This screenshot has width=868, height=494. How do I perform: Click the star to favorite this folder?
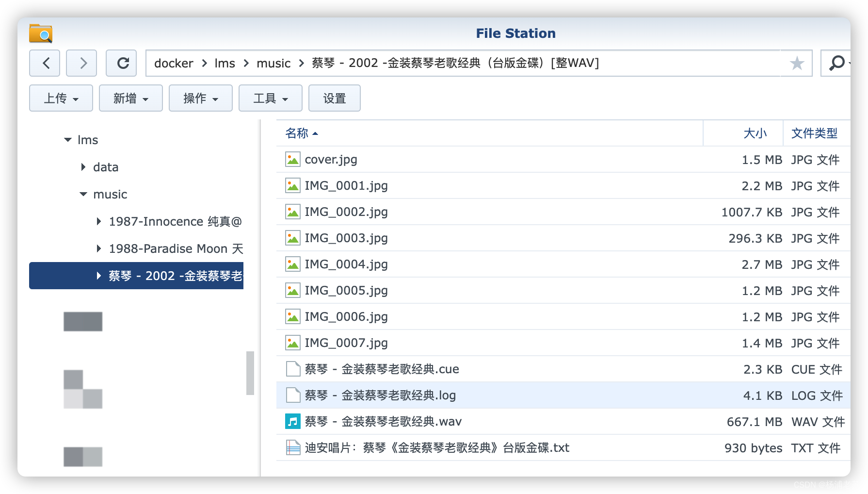point(796,63)
